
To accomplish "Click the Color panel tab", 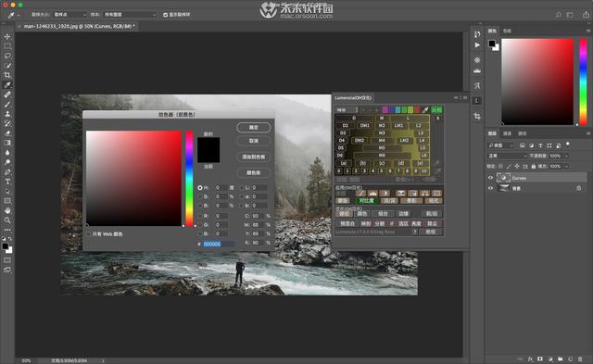I will (x=492, y=31).
